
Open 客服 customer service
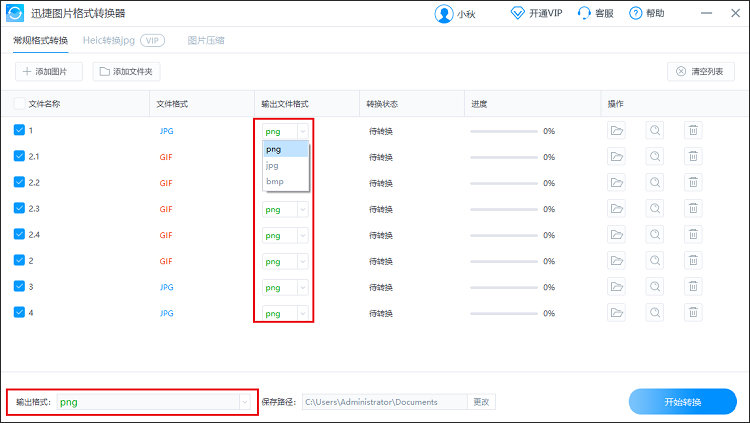tap(596, 13)
